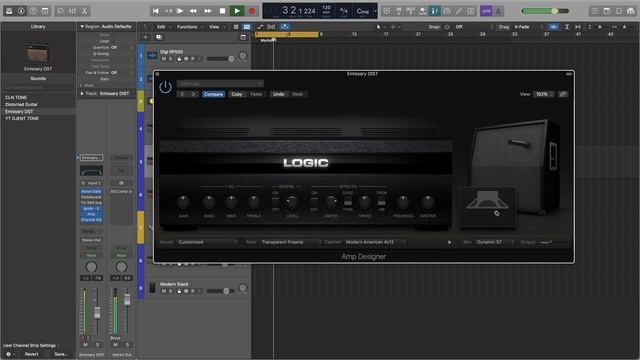Screen dimensions: 640x360
Task: Flip the Effects ON/OFF switch
Action: pyautogui.click(x=314, y=202)
